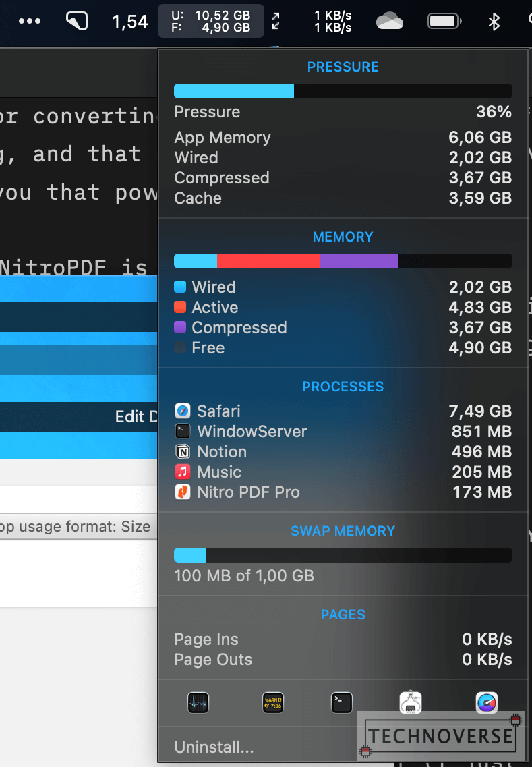Click the Notion process icon
The width and height of the screenshot is (532, 767).
(182, 451)
